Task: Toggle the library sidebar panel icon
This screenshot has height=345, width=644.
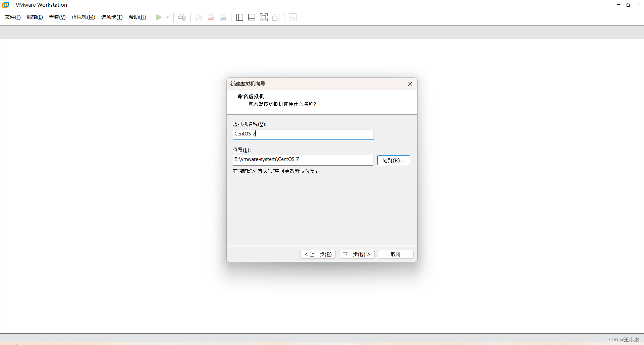Action: point(239,17)
